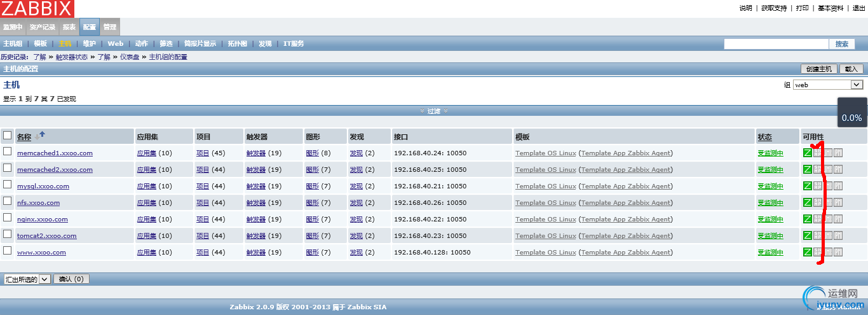Click the SNMP availability icon for mysql.xxoo.com
The width and height of the screenshot is (868, 315).
click(818, 186)
